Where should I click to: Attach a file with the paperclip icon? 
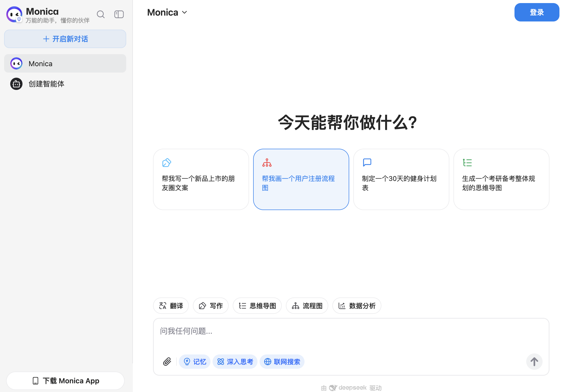(x=167, y=362)
